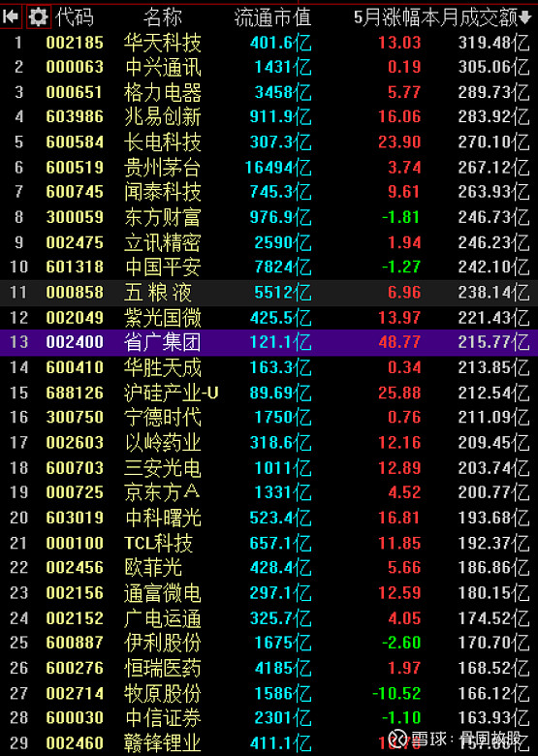The height and width of the screenshot is (756, 538).
Task: Click turnover value 319.48亿
Action: pyautogui.click(x=493, y=43)
